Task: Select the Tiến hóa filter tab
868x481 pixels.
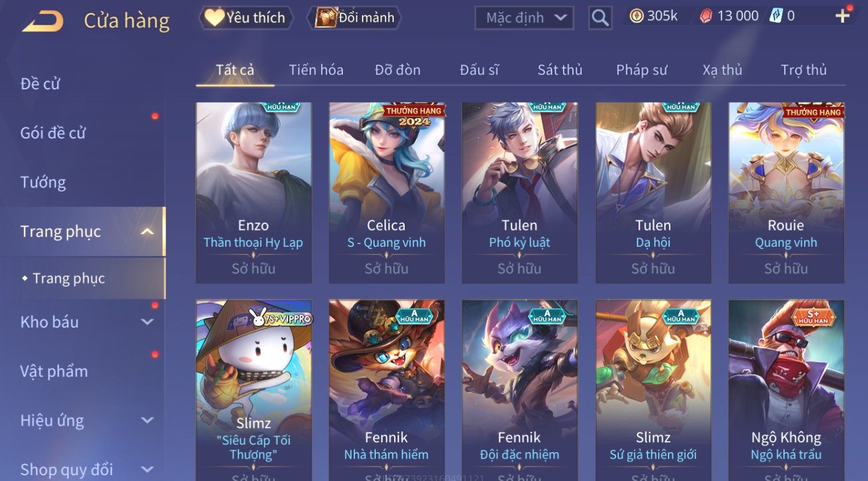Action: 316,70
